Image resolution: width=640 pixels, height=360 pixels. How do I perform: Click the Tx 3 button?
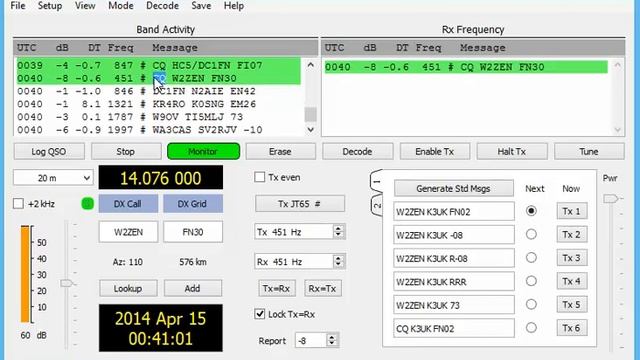[572, 258]
